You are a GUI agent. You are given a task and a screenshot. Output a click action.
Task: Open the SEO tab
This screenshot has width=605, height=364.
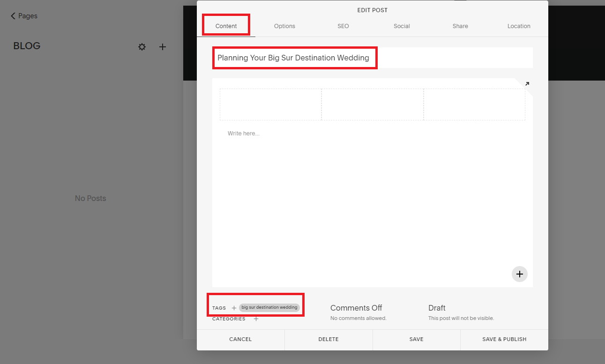(343, 26)
